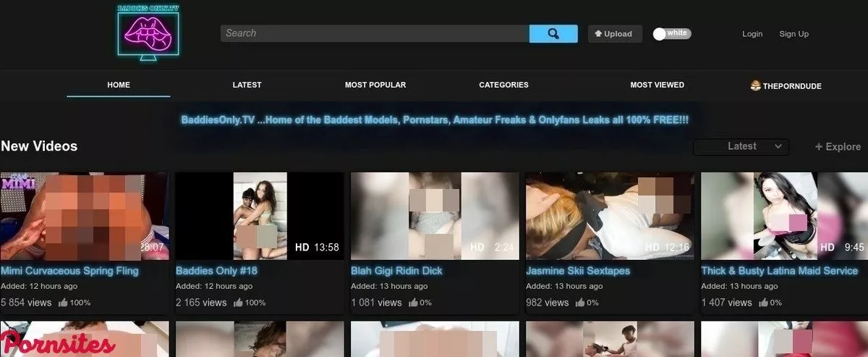Click thumbs-up icon under Mimi Curvaceous Spring Fling

click(63, 303)
